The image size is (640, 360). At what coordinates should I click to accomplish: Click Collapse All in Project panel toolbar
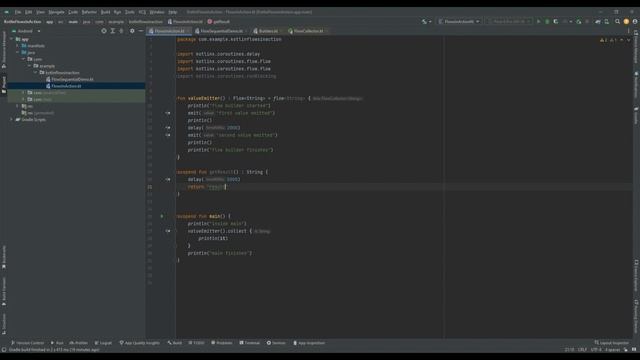(x=121, y=31)
